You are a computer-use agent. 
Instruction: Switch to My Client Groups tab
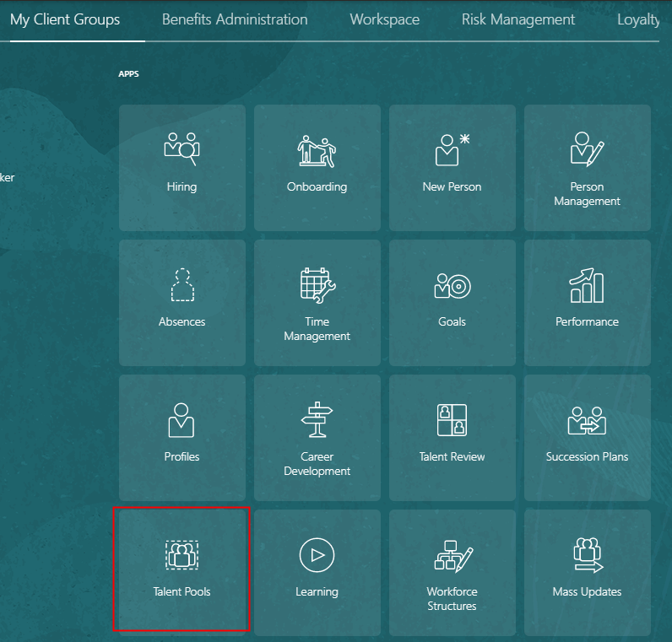(x=65, y=19)
